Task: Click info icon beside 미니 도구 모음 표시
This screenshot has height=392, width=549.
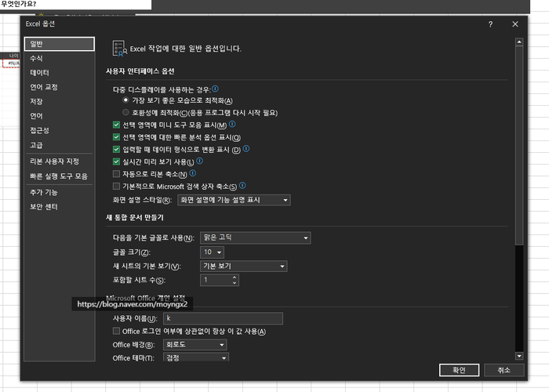Action: click(x=232, y=124)
